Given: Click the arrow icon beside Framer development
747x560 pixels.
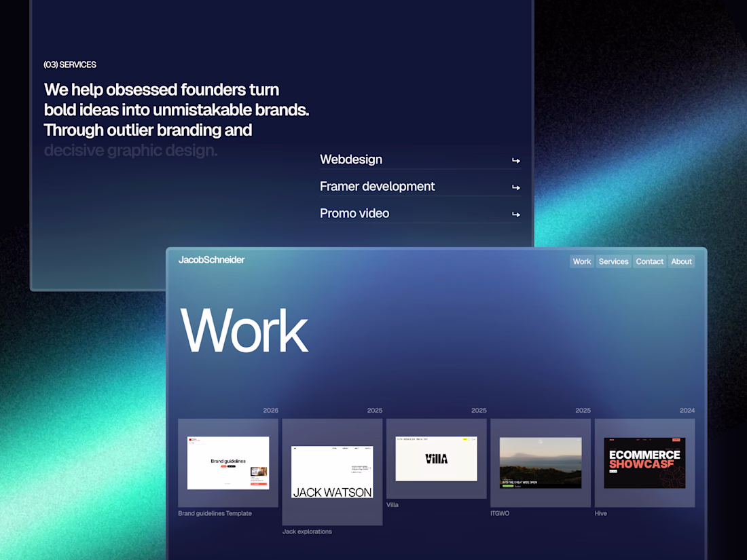Looking at the screenshot, I should tap(516, 187).
